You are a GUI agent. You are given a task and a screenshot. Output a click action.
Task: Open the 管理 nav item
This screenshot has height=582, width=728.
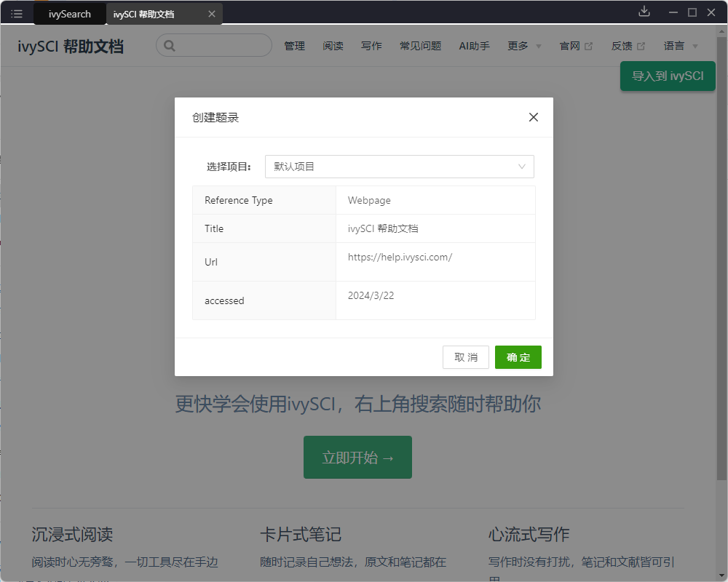click(294, 46)
